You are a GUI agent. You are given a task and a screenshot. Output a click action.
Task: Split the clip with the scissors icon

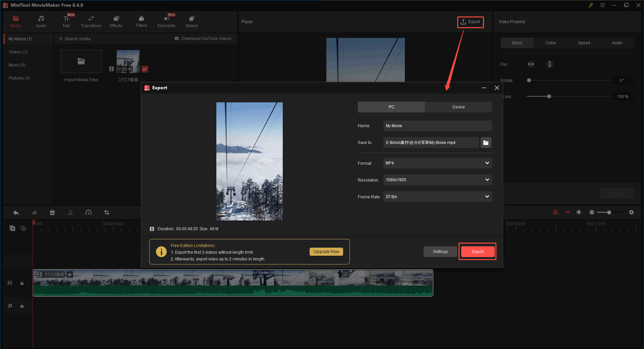pyautogui.click(x=70, y=212)
